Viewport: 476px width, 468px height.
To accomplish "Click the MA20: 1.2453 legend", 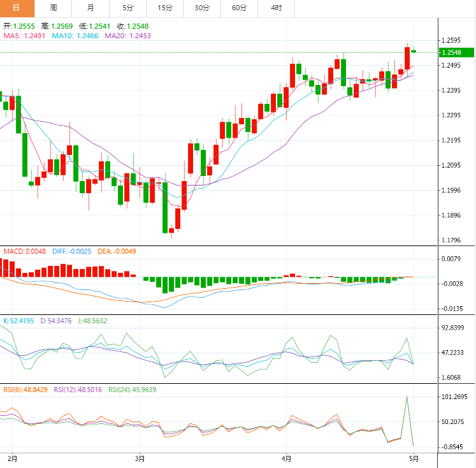I will [x=128, y=36].
